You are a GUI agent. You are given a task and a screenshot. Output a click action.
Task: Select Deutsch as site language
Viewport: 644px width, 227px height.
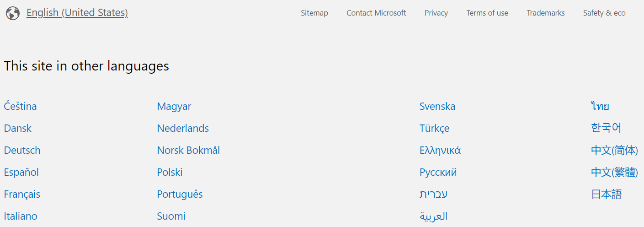[x=22, y=150]
